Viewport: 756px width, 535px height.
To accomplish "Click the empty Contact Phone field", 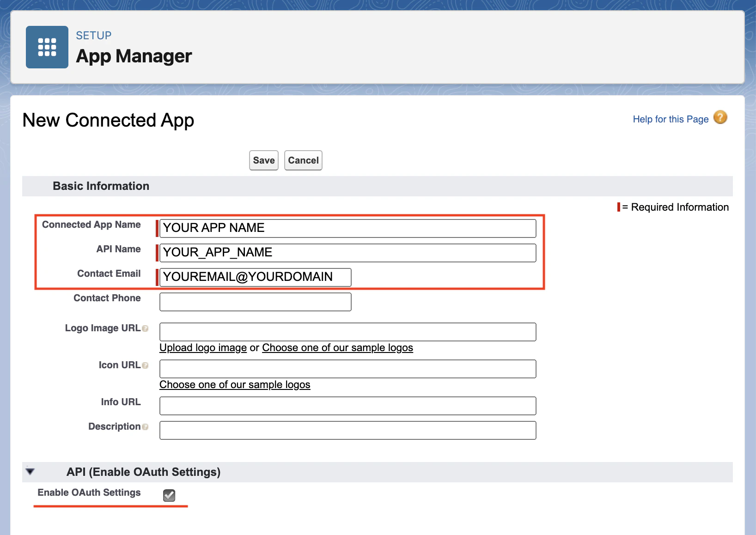I will pos(255,302).
